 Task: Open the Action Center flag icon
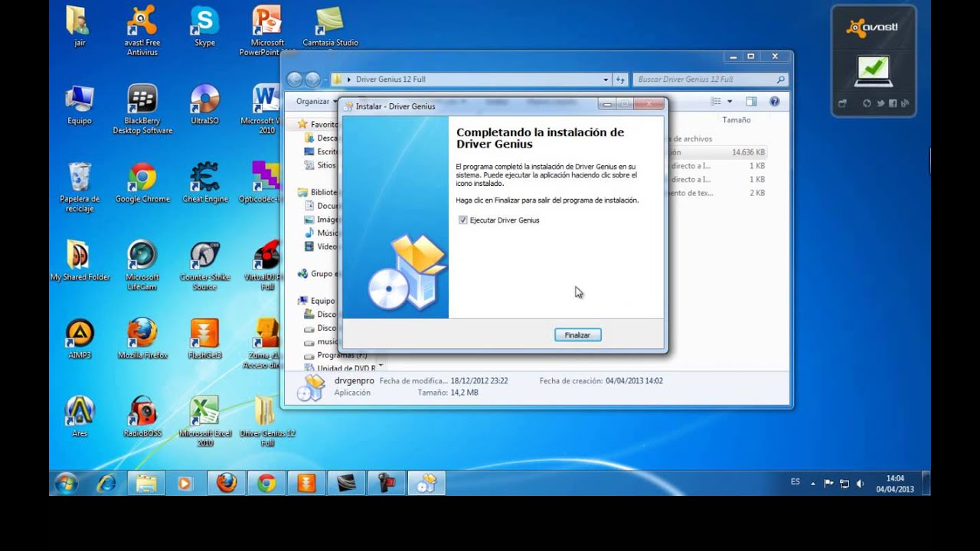(828, 484)
